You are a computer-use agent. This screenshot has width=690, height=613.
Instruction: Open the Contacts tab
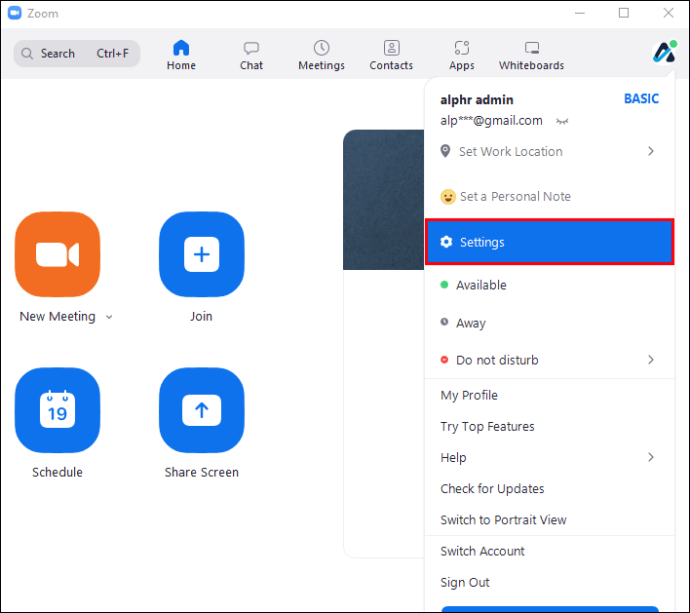[x=391, y=55]
